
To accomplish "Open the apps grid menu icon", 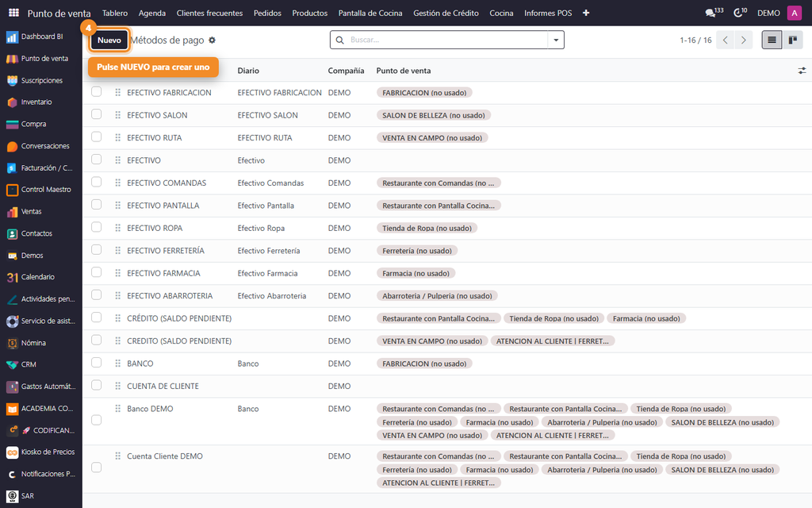I will click(14, 13).
